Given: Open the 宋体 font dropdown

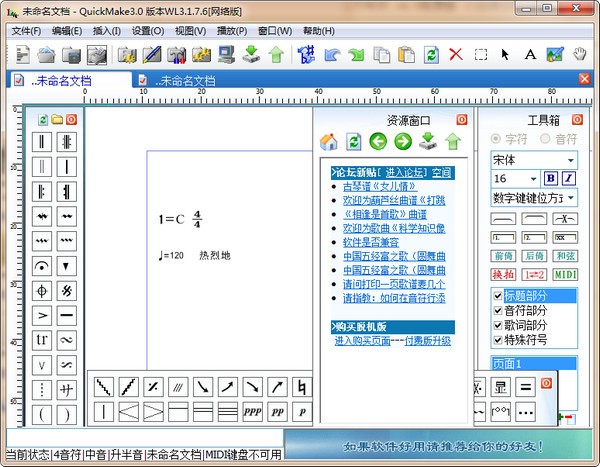Looking at the screenshot, I should 570,160.
